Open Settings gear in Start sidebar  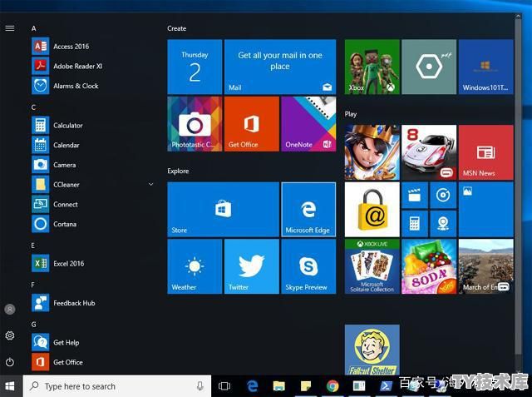(x=10, y=335)
